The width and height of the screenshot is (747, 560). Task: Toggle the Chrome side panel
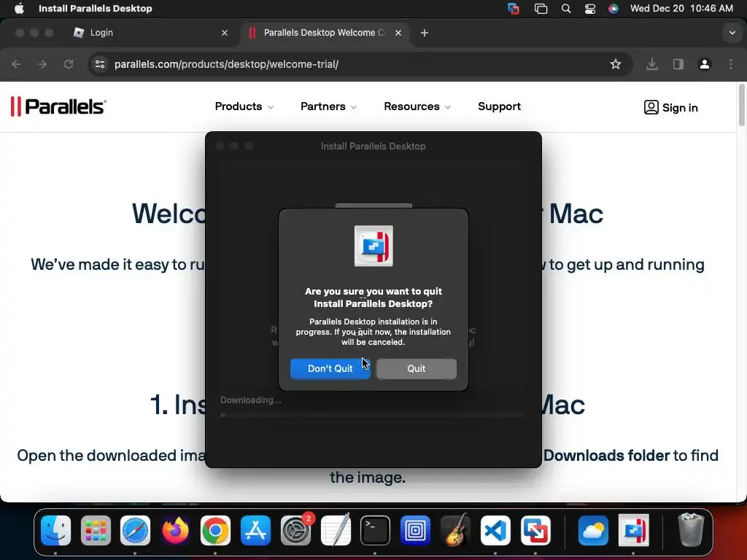point(678,64)
